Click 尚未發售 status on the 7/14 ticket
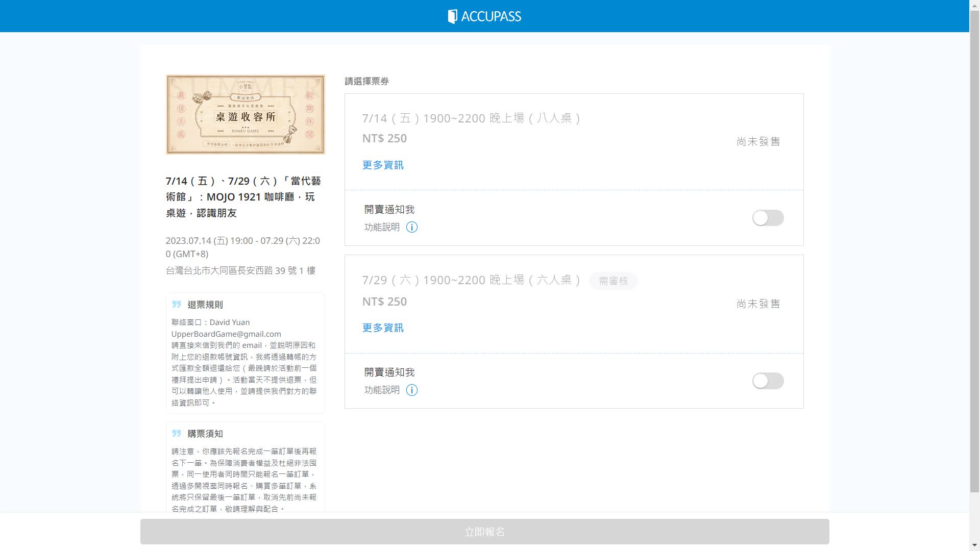Viewport: 980px width, 551px height. point(758,142)
